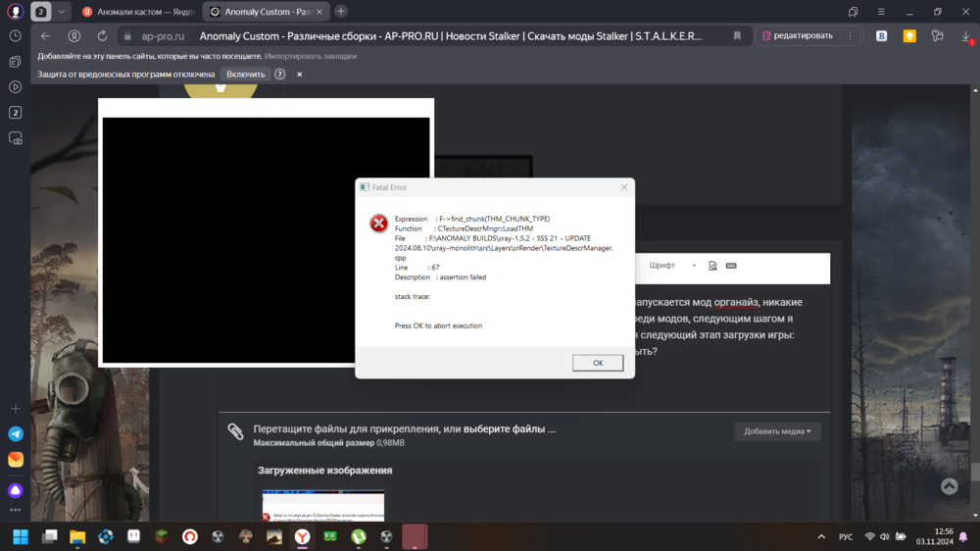This screenshot has width=980, height=551.
Task: Click the page vertical scrollbar thumb
Action: (975, 471)
